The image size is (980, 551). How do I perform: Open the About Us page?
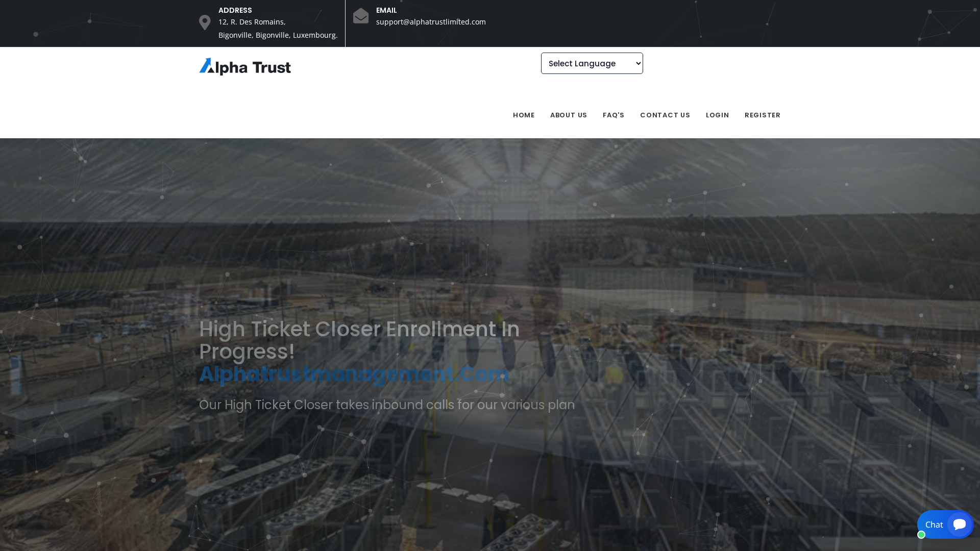click(x=569, y=115)
